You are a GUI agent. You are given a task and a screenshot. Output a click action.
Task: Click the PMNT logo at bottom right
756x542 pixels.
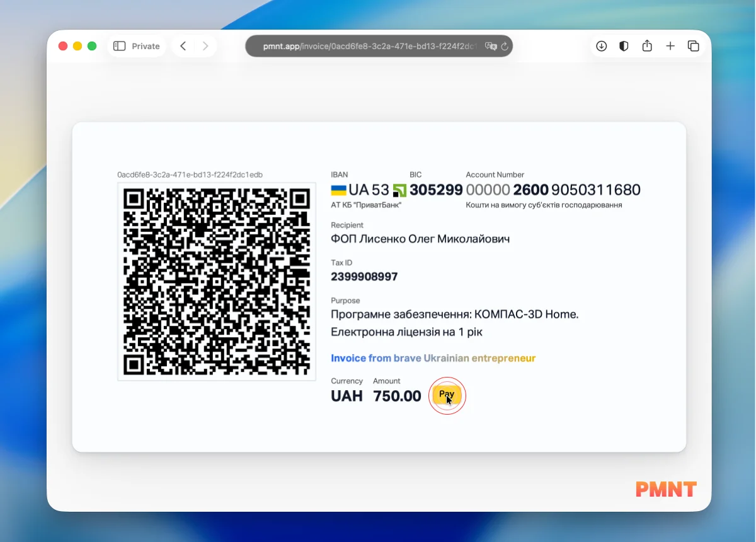coord(665,489)
